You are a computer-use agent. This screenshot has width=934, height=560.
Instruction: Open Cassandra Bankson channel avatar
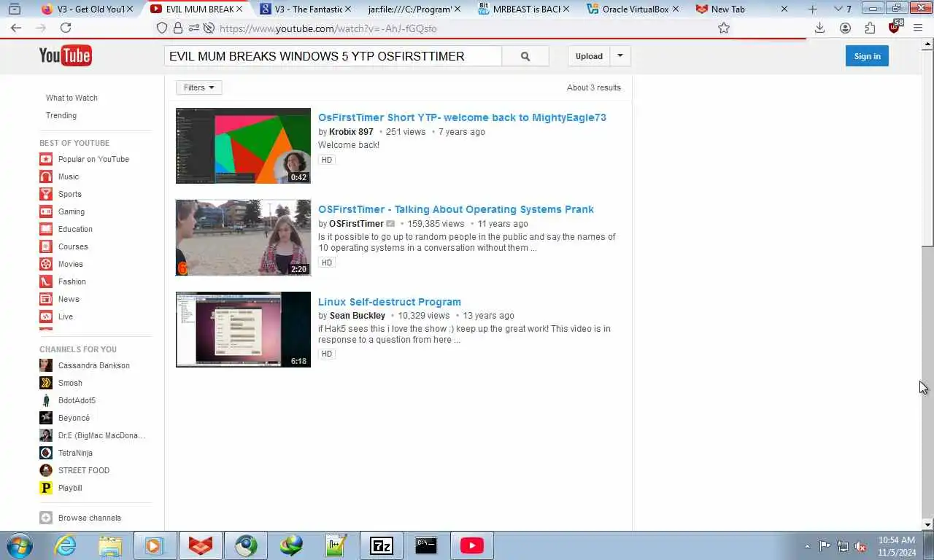pyautogui.click(x=46, y=365)
